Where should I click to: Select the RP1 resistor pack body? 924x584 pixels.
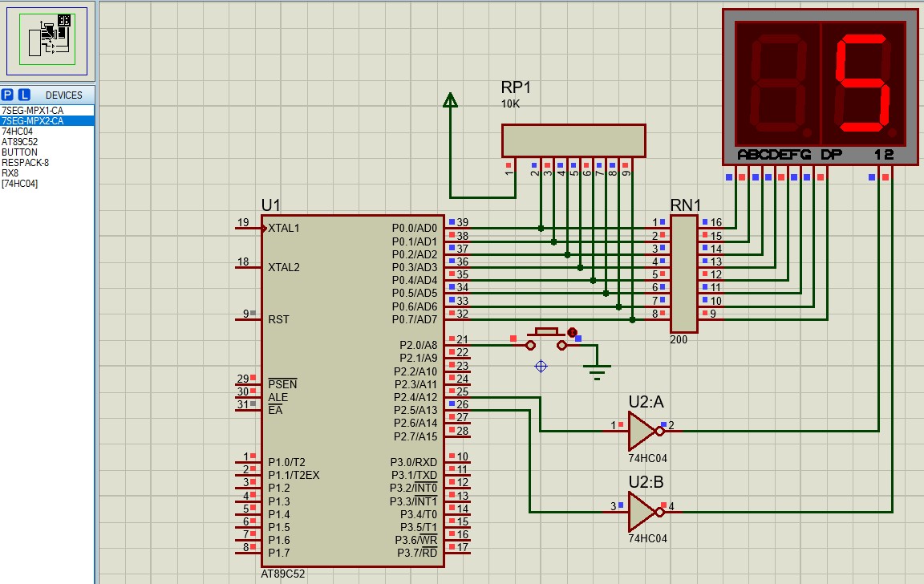[573, 140]
